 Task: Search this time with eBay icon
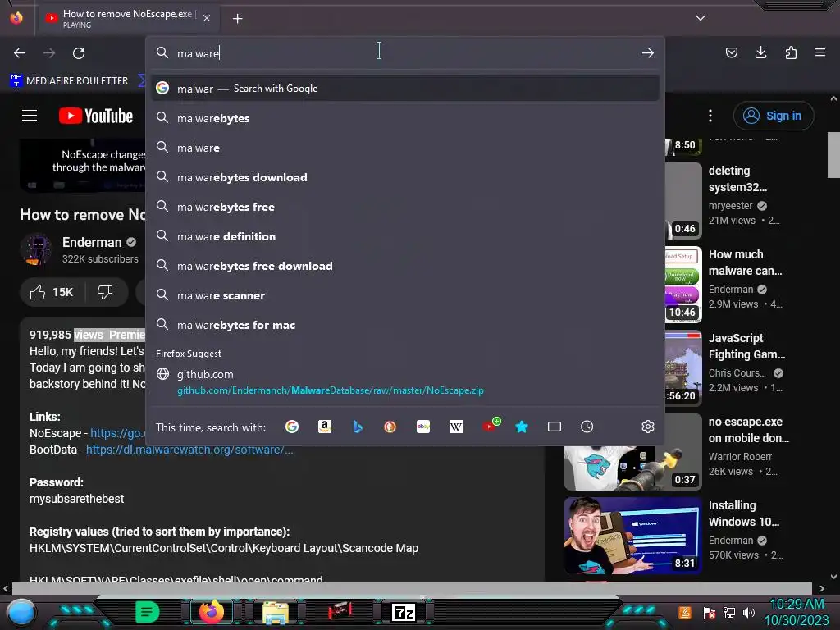[423, 427]
